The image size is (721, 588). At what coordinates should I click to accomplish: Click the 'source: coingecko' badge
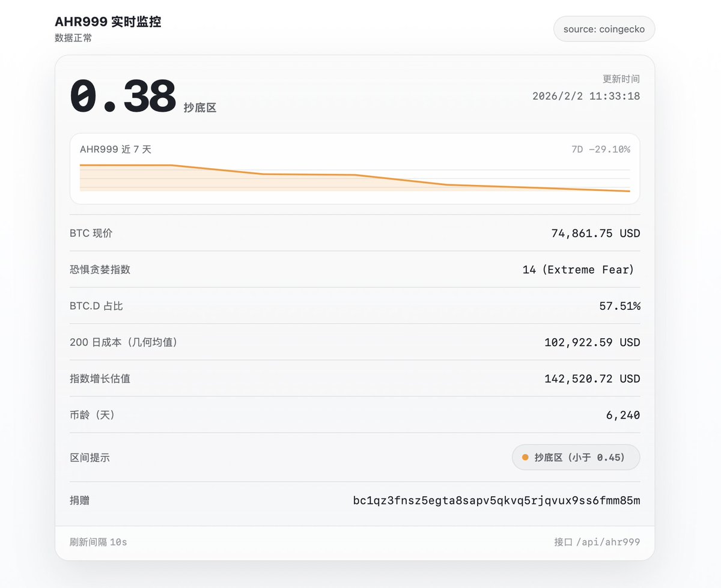(604, 29)
